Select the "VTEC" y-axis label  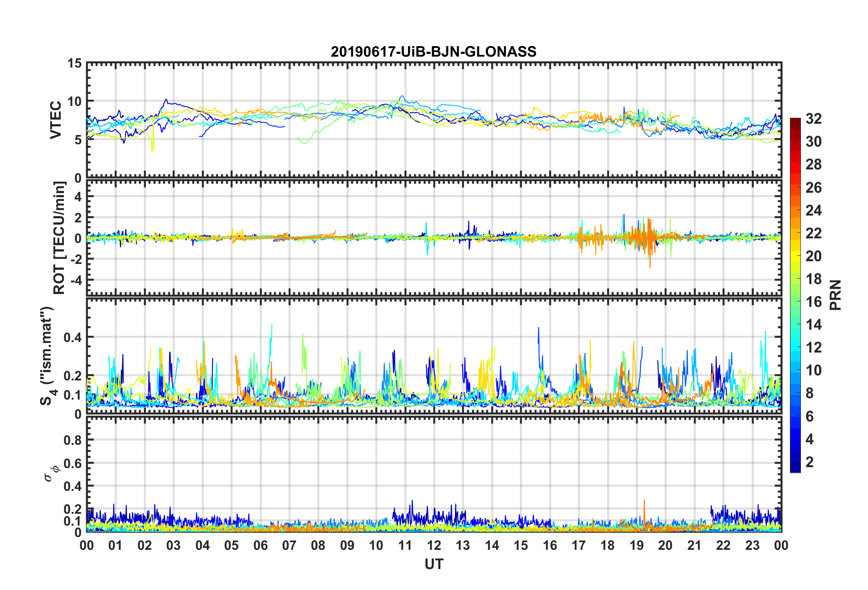tap(56, 120)
